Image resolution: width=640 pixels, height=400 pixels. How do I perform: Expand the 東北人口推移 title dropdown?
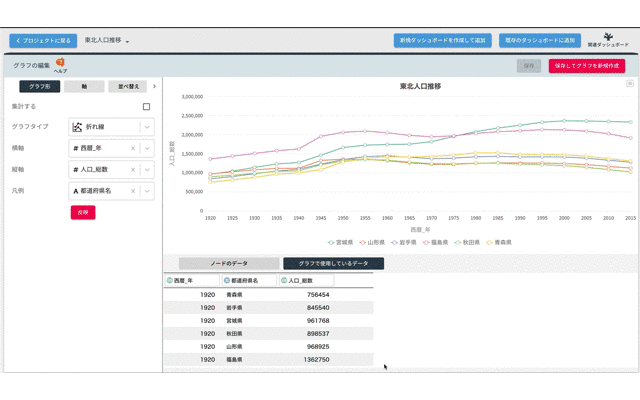click(128, 41)
